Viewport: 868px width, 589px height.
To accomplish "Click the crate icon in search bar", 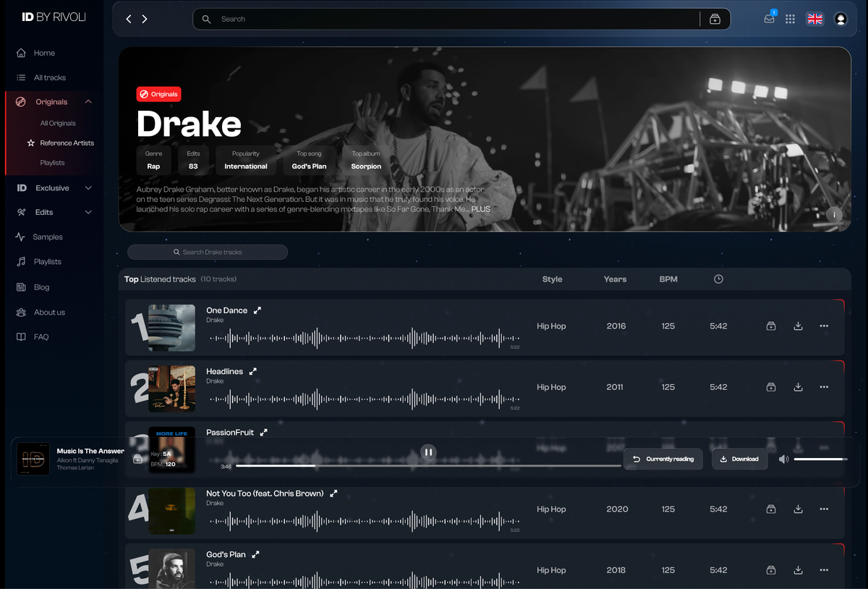I will (715, 19).
